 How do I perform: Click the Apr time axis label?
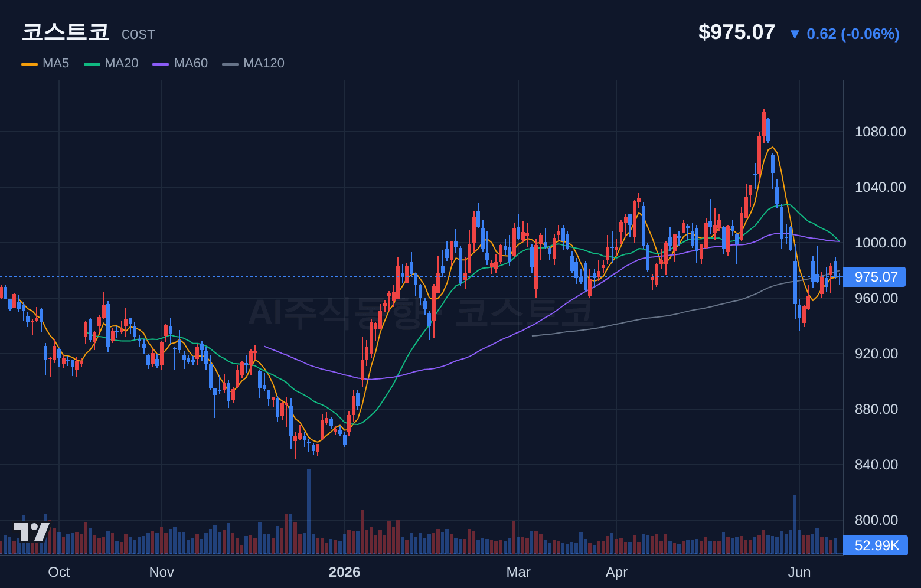[616, 572]
